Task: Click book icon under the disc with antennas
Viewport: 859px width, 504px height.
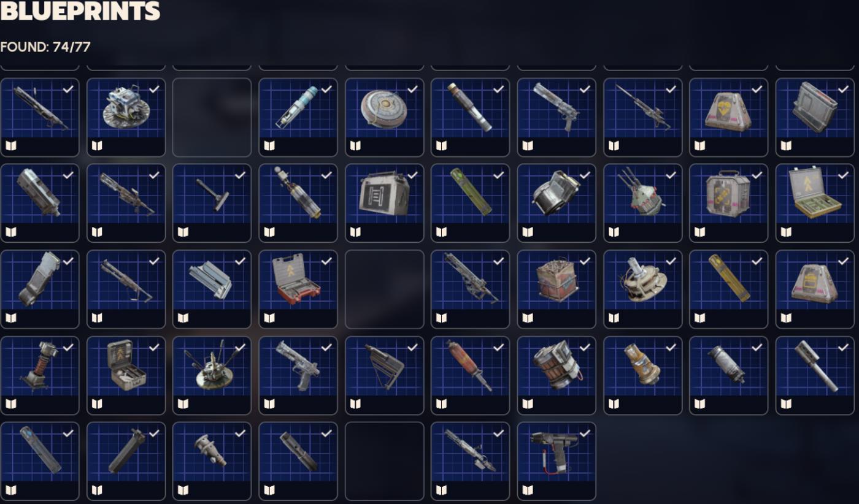Action: (x=183, y=404)
